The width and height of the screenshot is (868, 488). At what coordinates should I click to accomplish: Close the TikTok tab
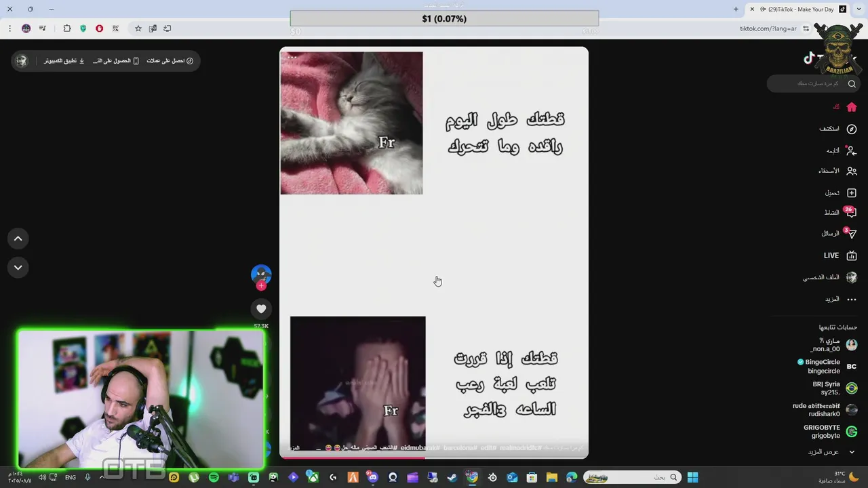pyautogui.click(x=752, y=9)
